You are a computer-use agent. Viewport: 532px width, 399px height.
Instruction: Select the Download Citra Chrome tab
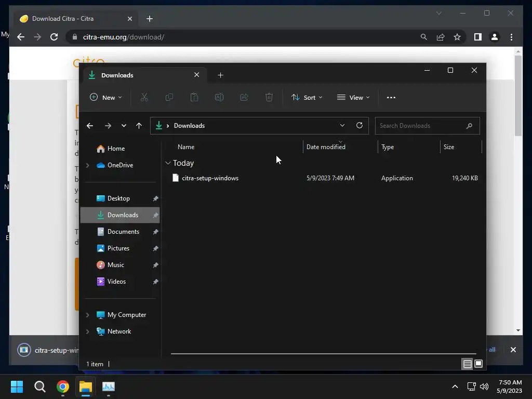pos(75,19)
